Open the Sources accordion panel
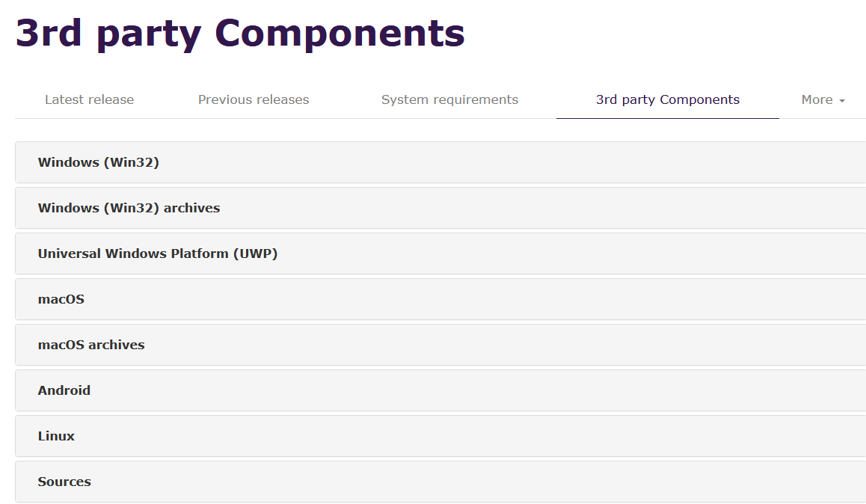Screen dimensions: 866x504 pyautogui.click(x=64, y=482)
